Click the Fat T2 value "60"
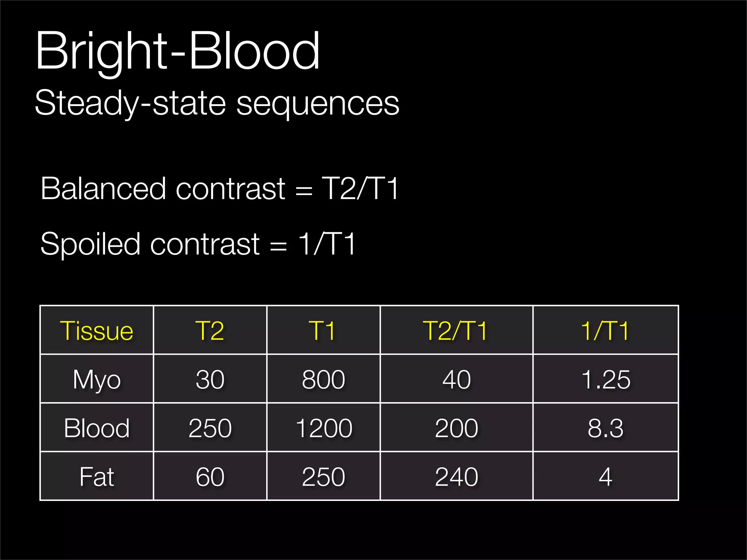The width and height of the screenshot is (747, 560). [x=210, y=477]
